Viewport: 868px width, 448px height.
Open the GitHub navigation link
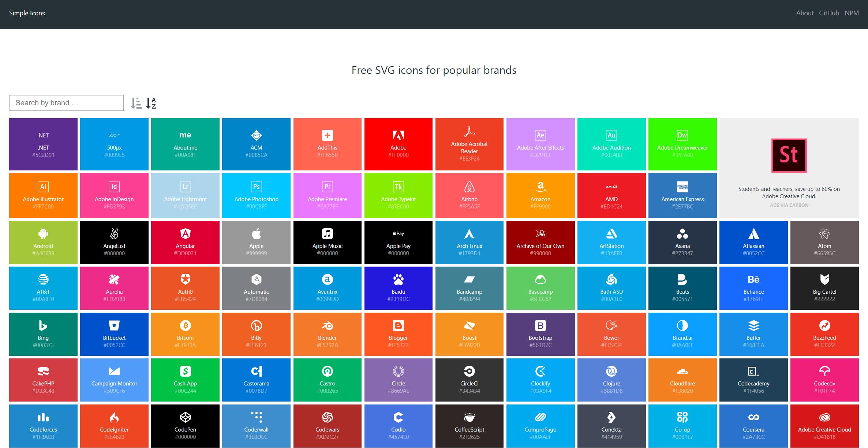click(828, 13)
